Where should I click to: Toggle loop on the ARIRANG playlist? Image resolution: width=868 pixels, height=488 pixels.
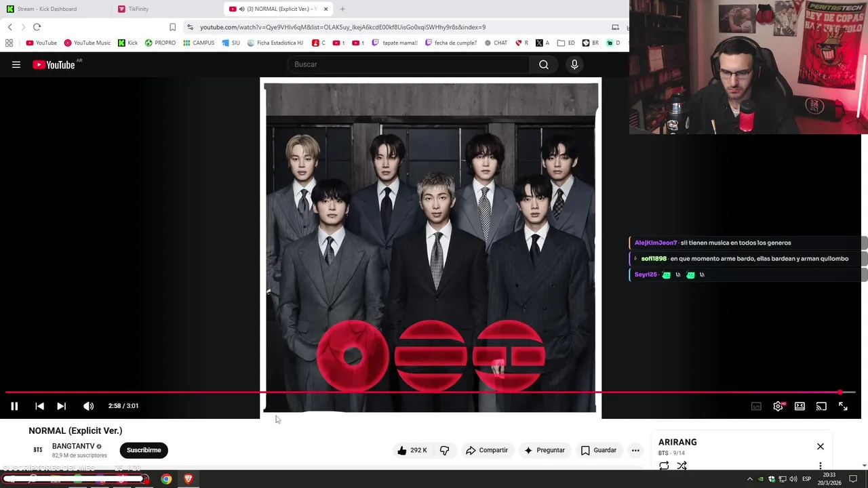click(x=664, y=466)
